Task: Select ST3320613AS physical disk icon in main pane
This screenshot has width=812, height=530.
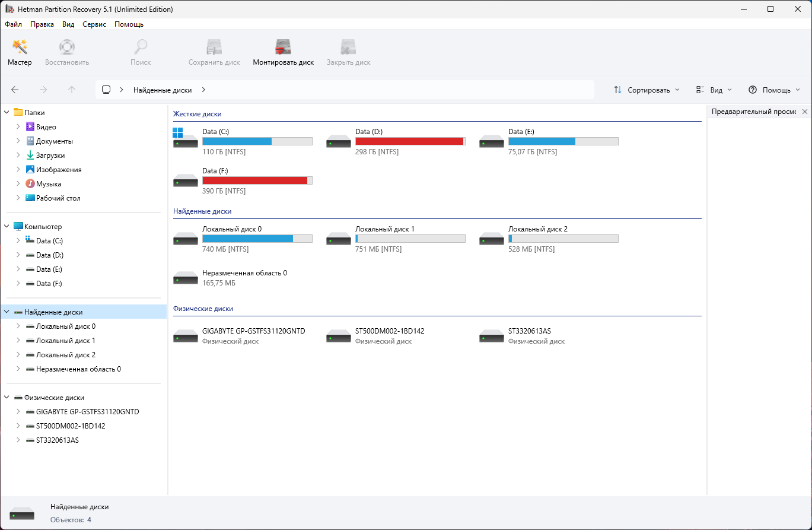Action: click(492, 336)
